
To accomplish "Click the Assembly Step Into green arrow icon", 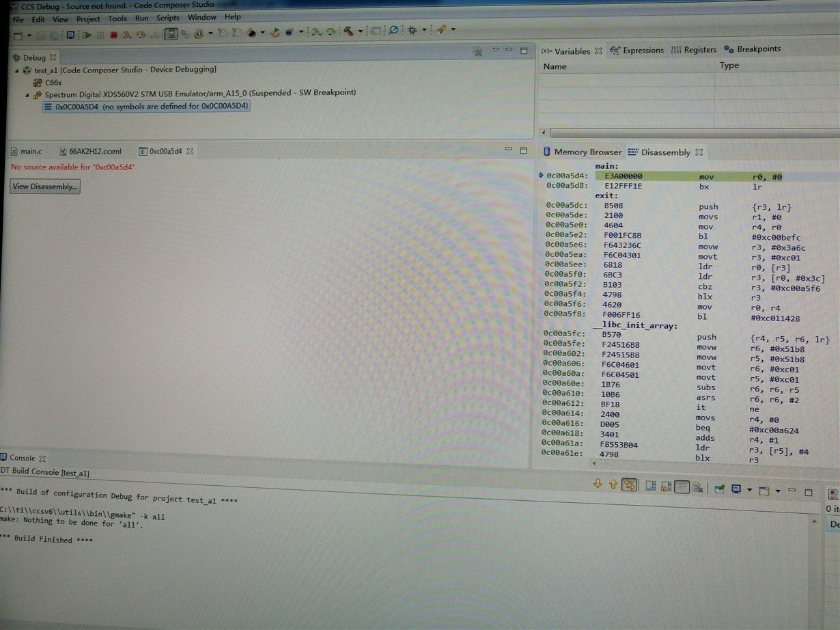I will [x=315, y=32].
